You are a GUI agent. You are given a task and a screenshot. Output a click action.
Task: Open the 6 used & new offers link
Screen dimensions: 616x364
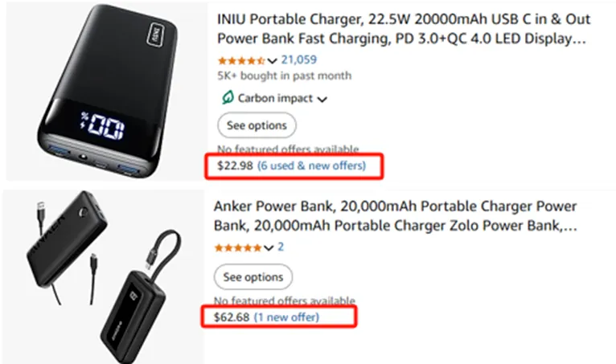click(310, 166)
